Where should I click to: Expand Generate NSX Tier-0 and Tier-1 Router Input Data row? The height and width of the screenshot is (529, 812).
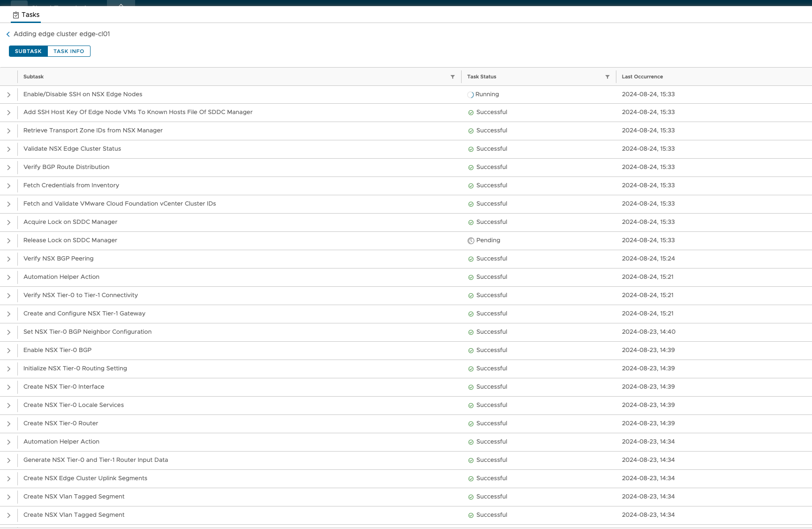pyautogui.click(x=8, y=460)
